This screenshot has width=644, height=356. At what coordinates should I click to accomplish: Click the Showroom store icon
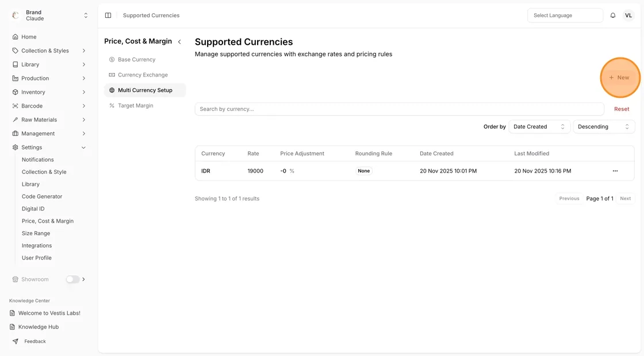click(x=15, y=279)
